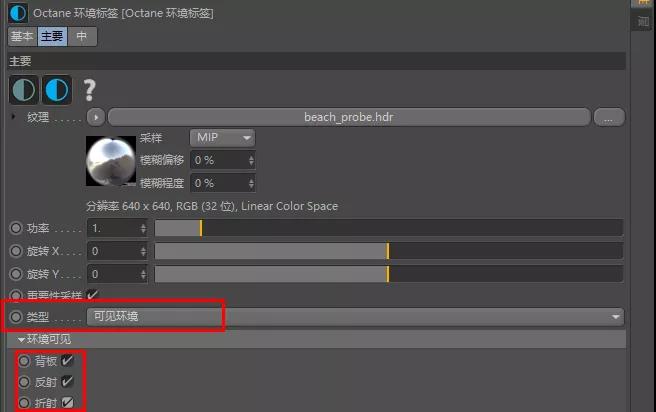Image resolution: width=656 pixels, height=412 pixels.
Task: Click the arrow button beside the texture field
Action: (x=96, y=117)
